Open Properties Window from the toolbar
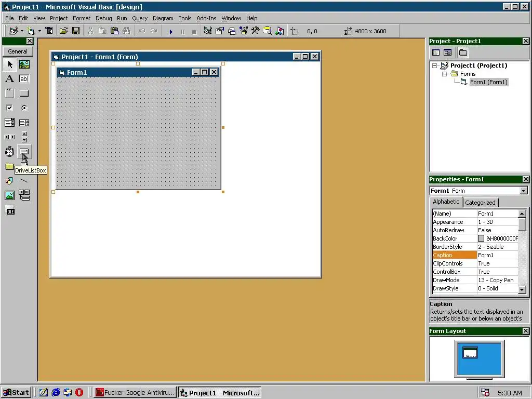The image size is (532, 399). coord(220,31)
